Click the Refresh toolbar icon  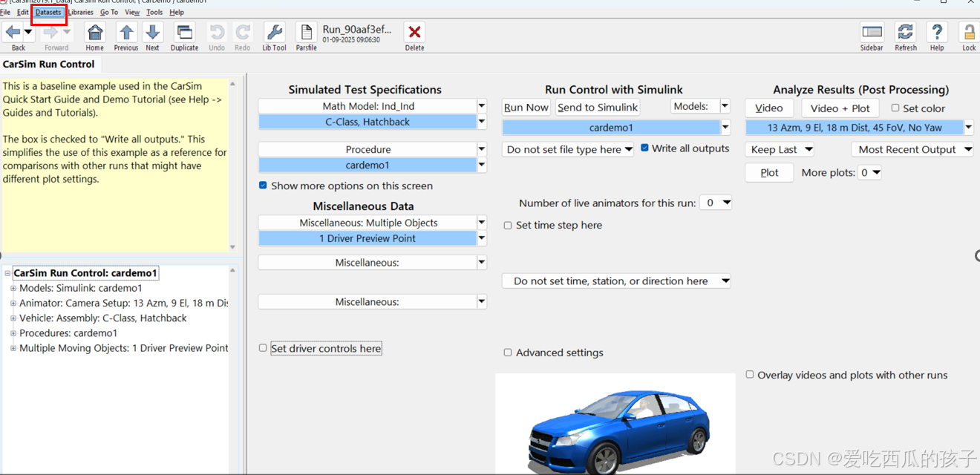[906, 33]
